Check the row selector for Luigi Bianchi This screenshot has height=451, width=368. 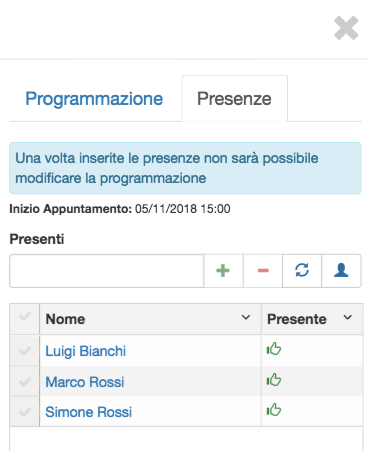click(25, 351)
